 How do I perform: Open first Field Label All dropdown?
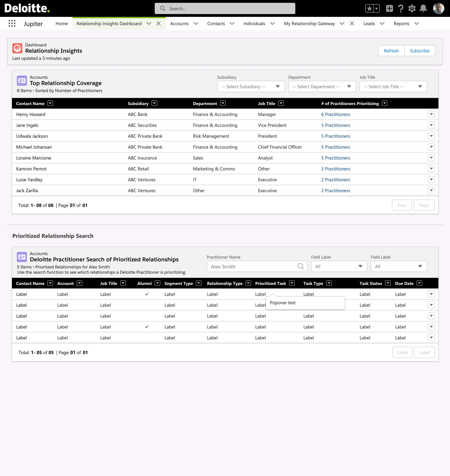click(339, 266)
